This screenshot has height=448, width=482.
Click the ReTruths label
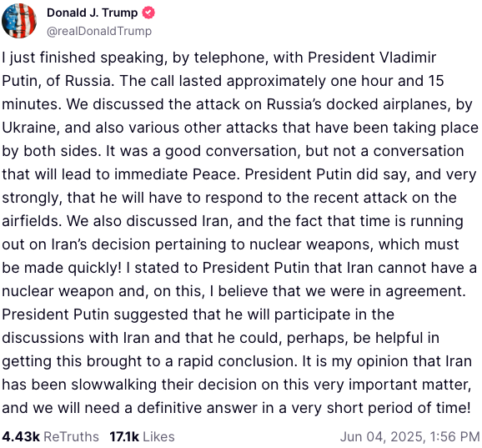pyautogui.click(x=72, y=436)
